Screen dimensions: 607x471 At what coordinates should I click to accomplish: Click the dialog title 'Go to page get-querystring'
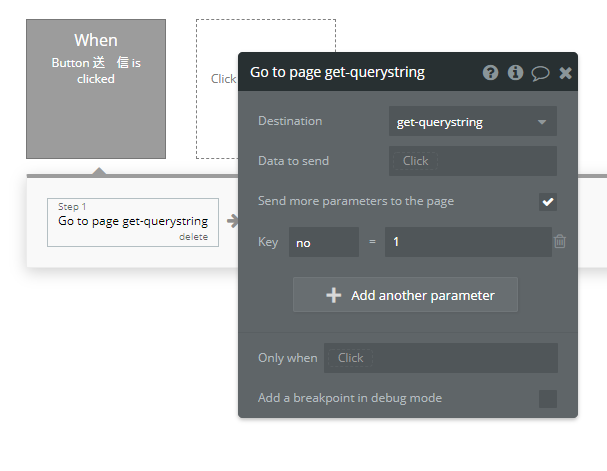[x=337, y=72]
